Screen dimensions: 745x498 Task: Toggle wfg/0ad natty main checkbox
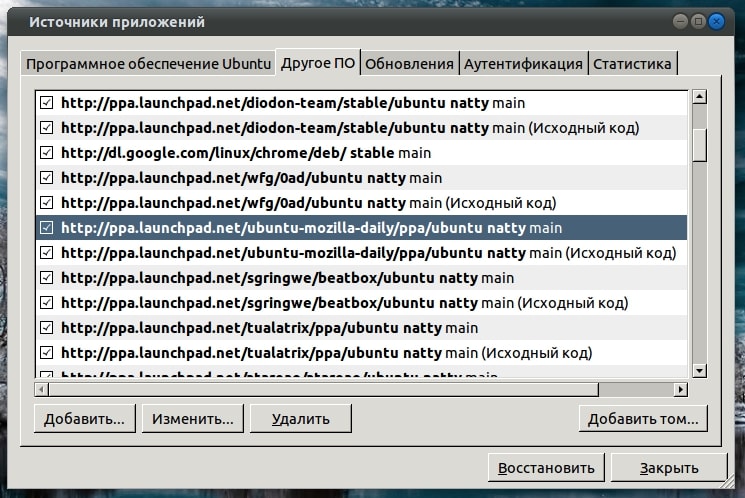click(47, 178)
